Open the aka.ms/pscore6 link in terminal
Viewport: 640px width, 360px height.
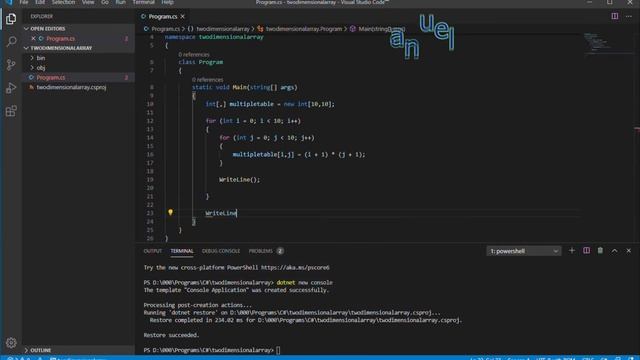(295, 268)
